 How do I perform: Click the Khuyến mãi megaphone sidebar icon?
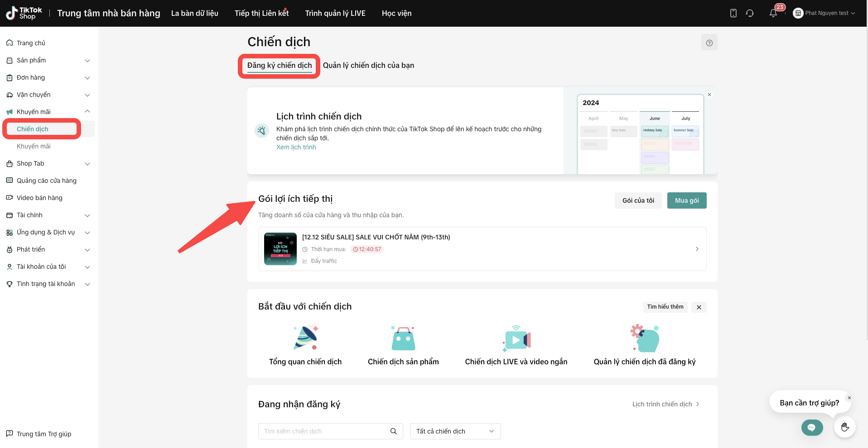click(x=10, y=112)
